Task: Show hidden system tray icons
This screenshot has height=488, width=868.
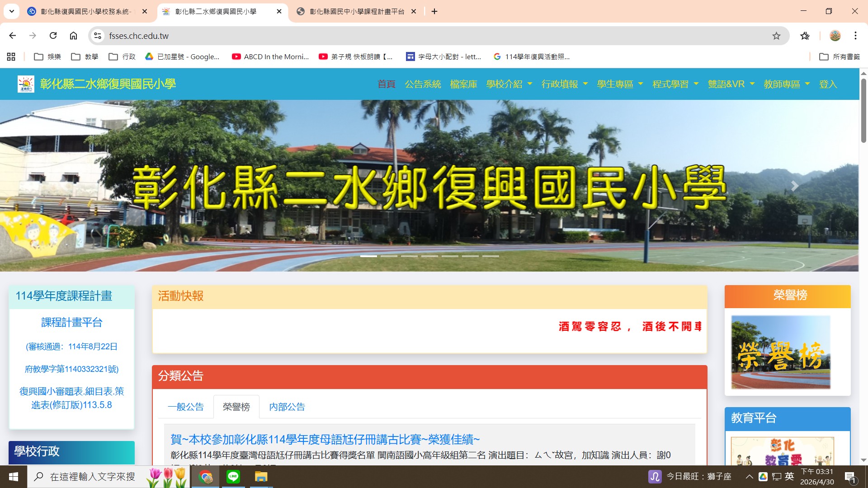Action: pyautogui.click(x=749, y=477)
